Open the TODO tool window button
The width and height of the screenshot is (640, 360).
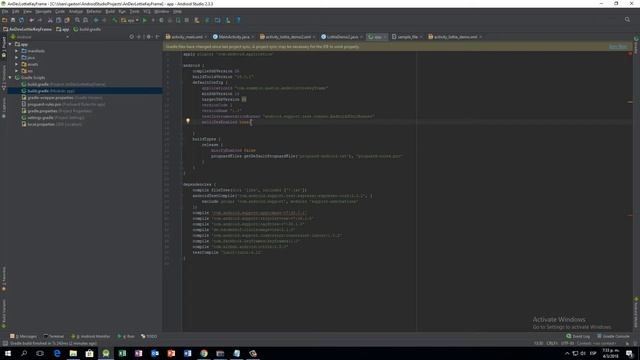tap(149, 336)
